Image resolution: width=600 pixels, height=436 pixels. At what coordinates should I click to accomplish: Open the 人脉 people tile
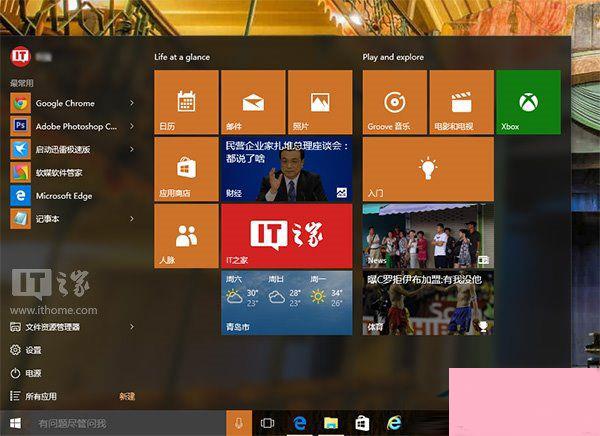click(186, 236)
